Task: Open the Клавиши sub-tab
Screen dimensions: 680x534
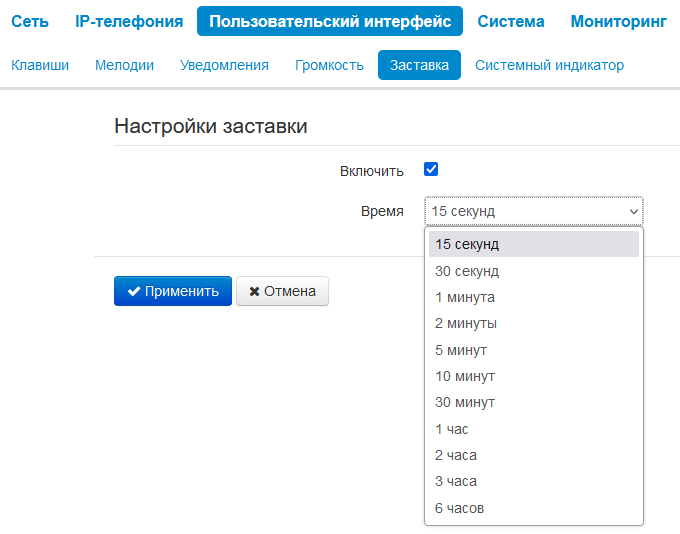Action: (40, 65)
